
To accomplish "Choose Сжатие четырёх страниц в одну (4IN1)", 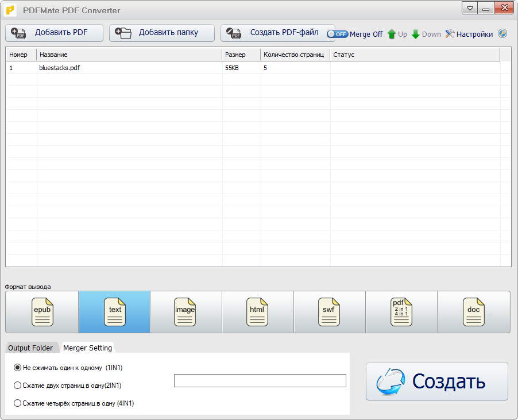I will (x=74, y=403).
